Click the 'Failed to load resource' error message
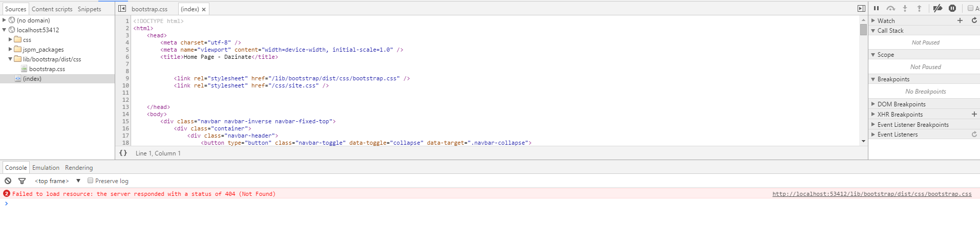 click(144, 194)
